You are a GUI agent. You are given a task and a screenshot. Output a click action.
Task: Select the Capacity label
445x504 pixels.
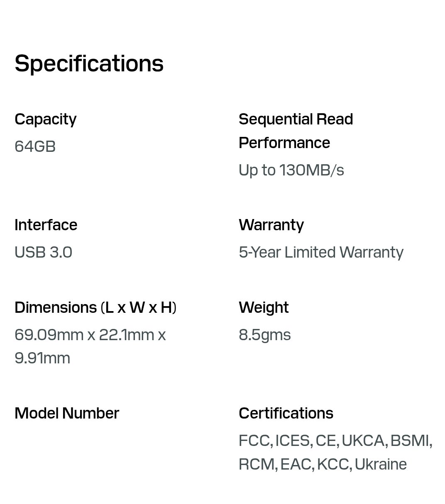pyautogui.click(x=45, y=119)
